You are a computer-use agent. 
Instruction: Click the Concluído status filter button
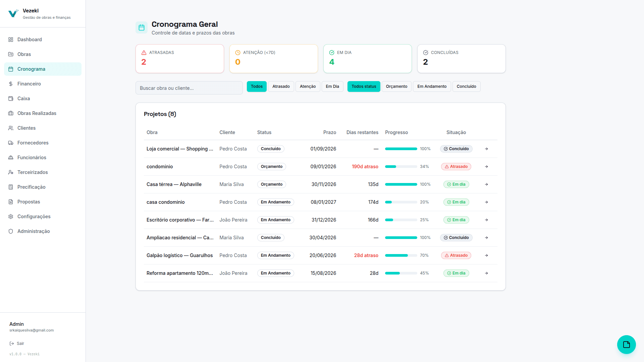(466, 86)
